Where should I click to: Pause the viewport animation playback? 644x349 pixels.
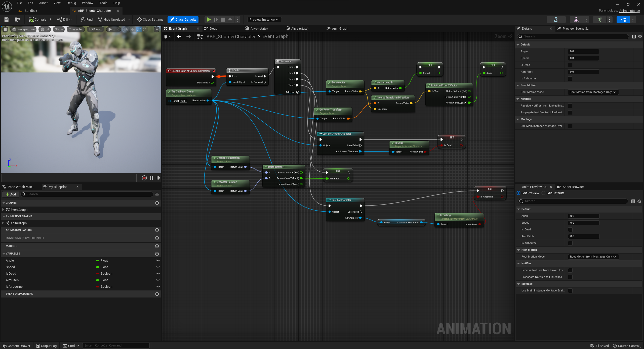[151, 178]
